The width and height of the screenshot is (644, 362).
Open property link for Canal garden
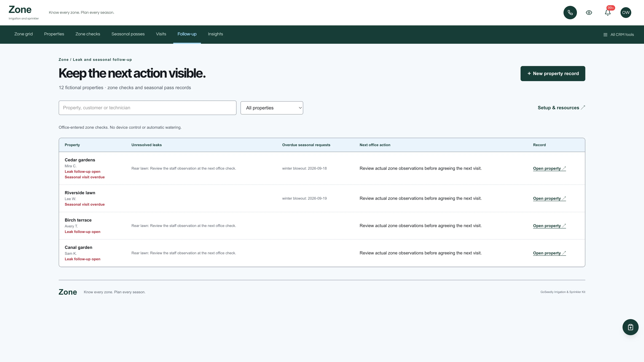[x=549, y=253]
